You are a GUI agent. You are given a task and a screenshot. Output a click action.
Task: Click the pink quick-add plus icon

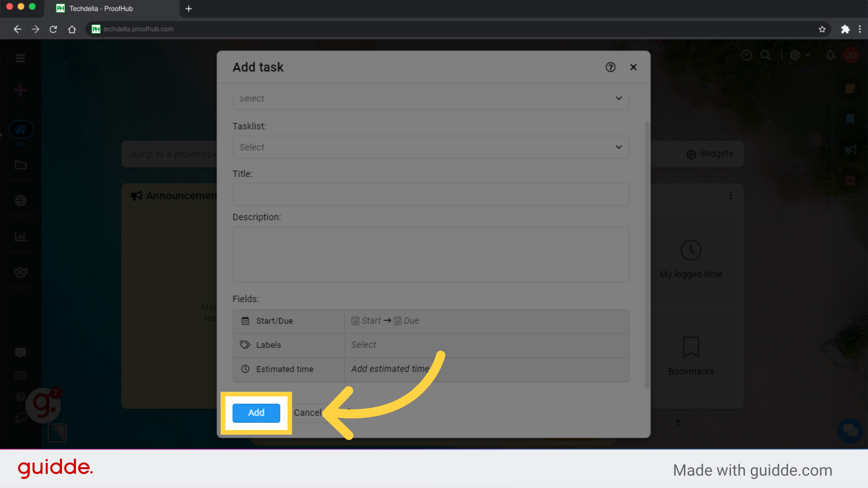[20, 89]
